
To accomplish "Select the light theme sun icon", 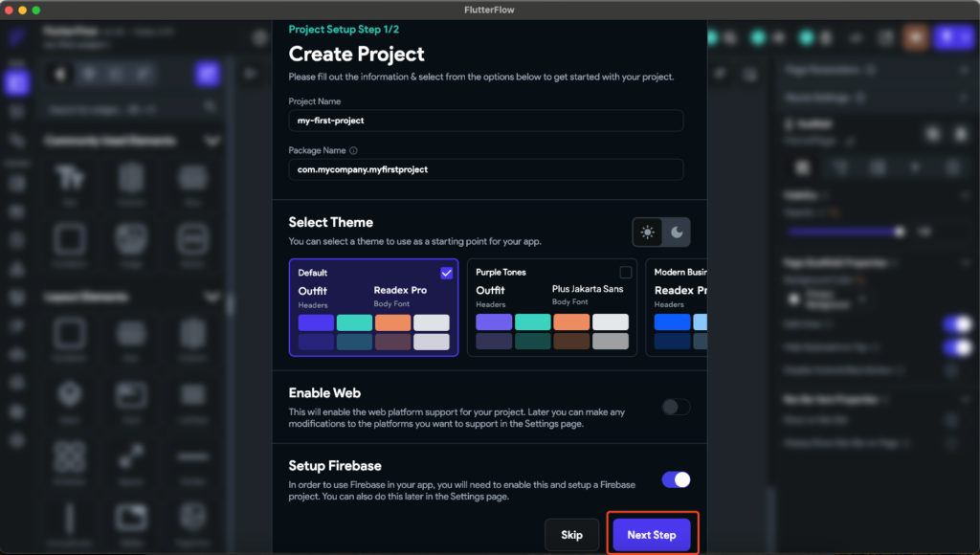I will (x=647, y=231).
